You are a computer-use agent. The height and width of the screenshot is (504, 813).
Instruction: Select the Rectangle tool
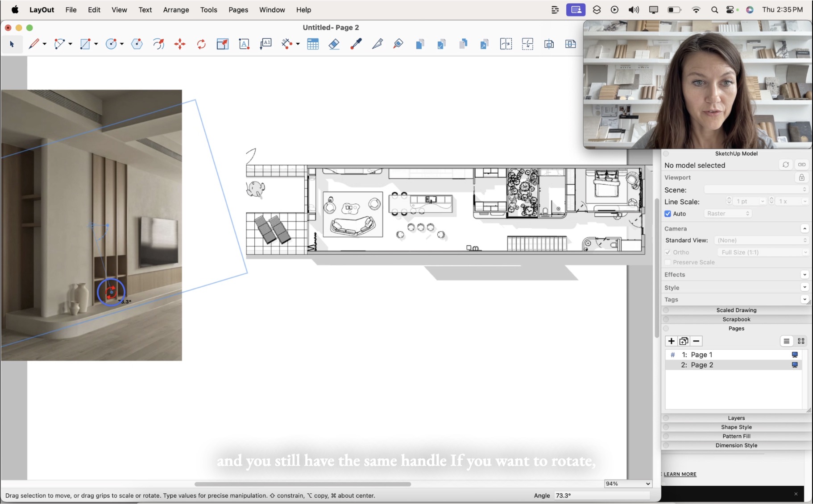tap(86, 44)
